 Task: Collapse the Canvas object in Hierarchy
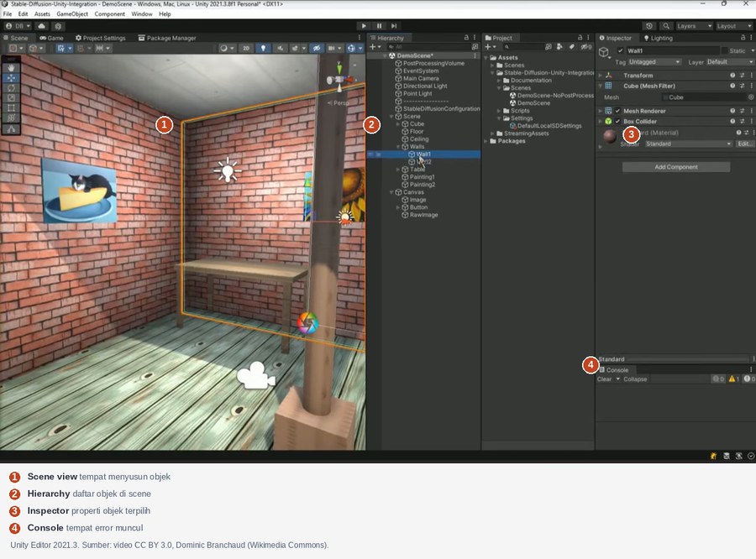click(391, 192)
